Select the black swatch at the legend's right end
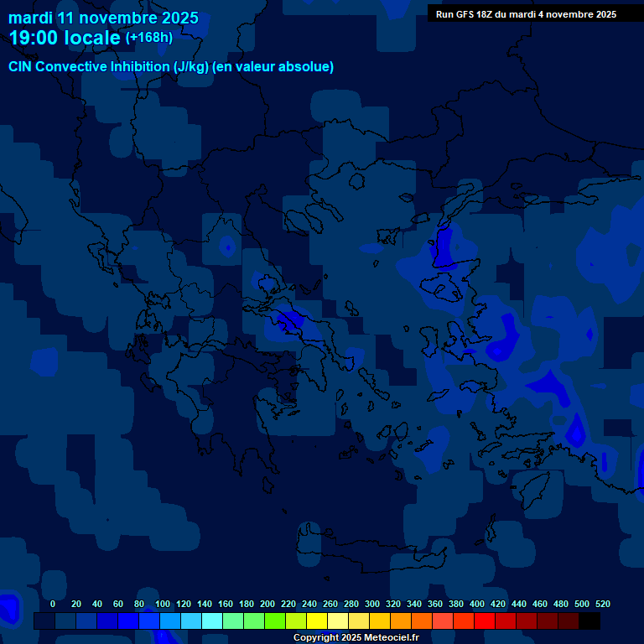The image size is (644, 644). pos(589,621)
